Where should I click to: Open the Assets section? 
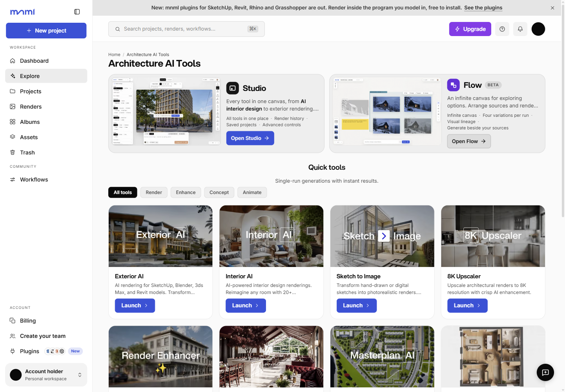coord(46,137)
